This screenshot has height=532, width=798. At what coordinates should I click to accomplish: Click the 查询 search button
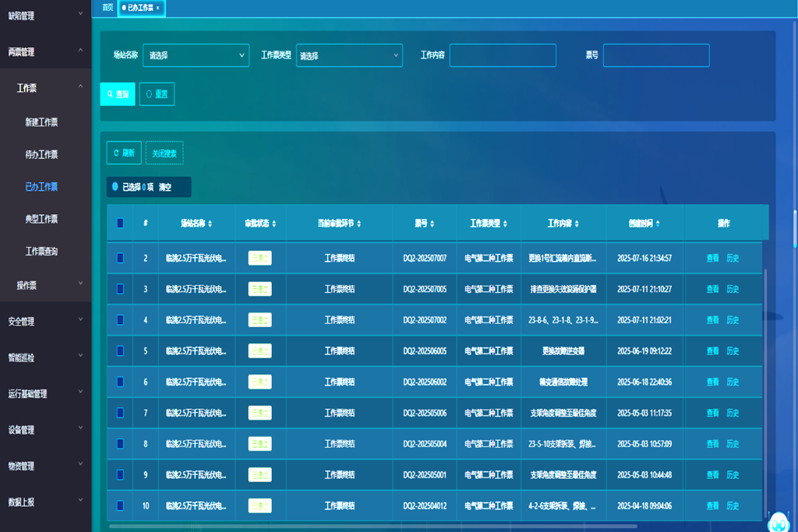[118, 94]
